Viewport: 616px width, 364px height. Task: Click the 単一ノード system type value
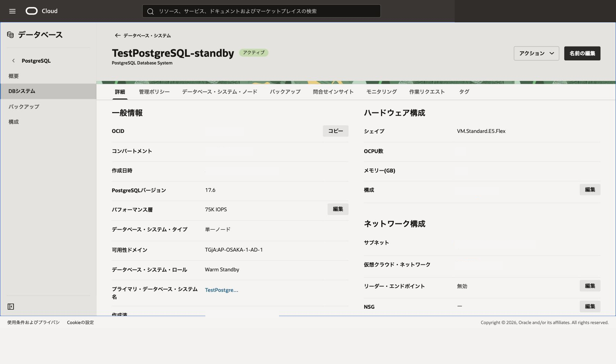coord(217,230)
